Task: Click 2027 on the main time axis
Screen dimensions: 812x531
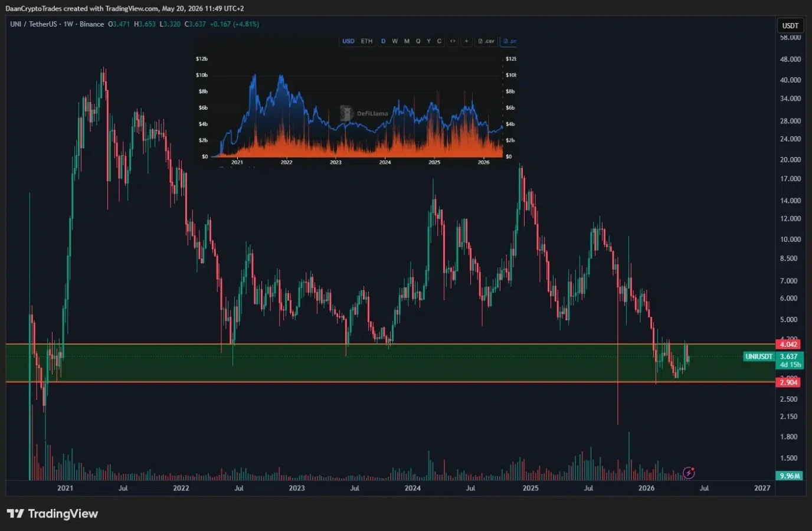Action: [762, 488]
